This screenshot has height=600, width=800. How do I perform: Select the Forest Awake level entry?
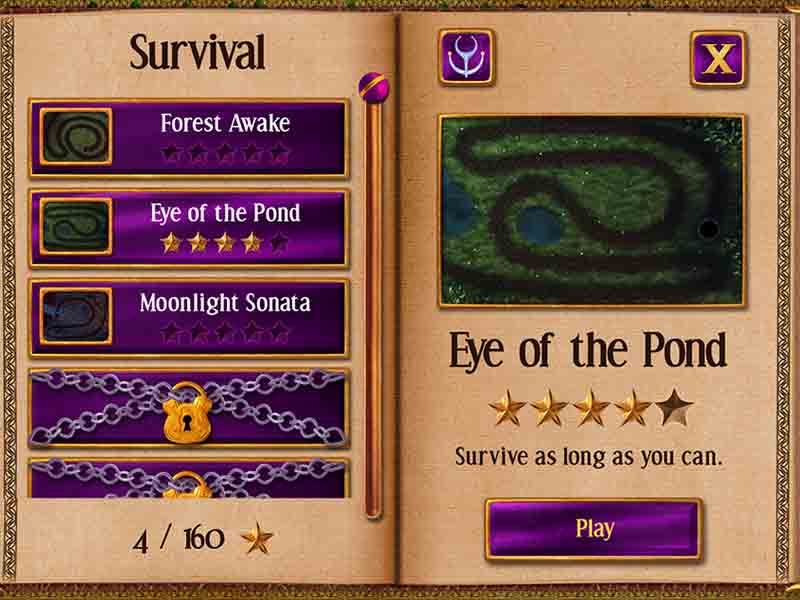click(189, 138)
